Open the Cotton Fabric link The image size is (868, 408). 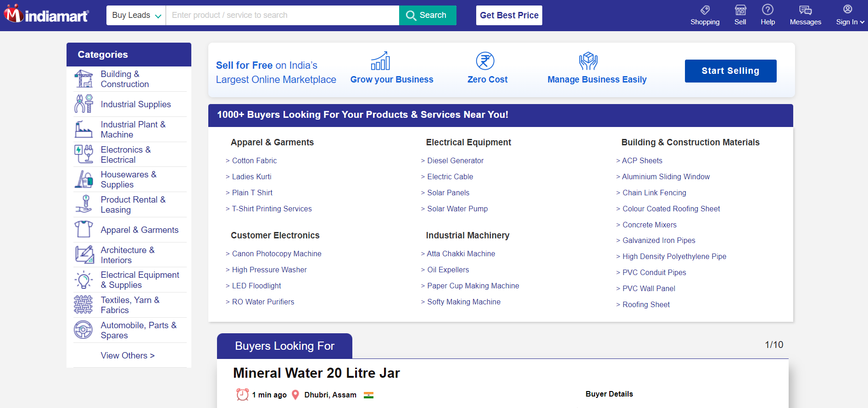[x=254, y=160]
